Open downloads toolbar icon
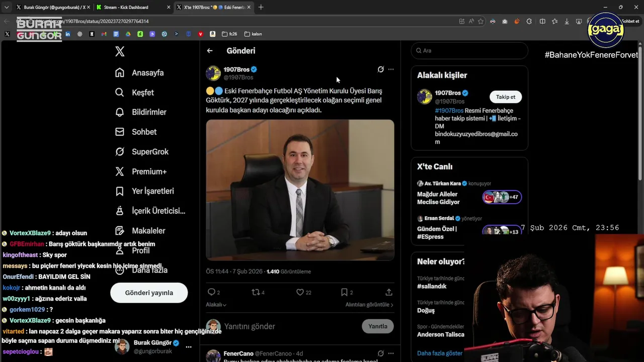Viewport: 644px width, 362px height. click(567, 21)
